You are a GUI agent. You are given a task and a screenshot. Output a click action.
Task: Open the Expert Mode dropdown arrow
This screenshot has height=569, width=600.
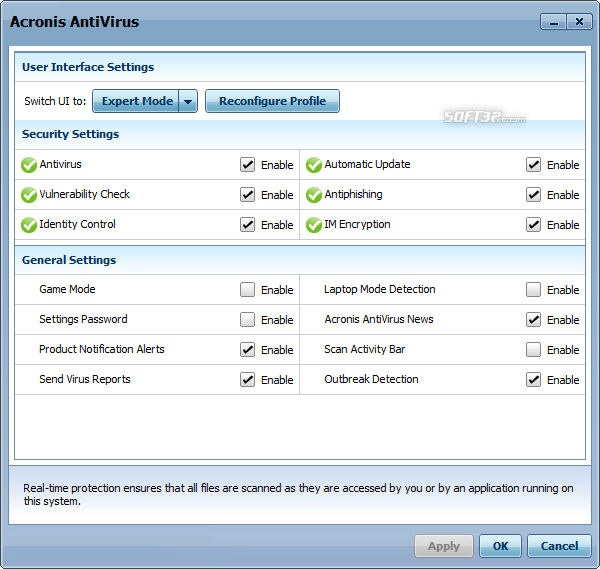[188, 101]
